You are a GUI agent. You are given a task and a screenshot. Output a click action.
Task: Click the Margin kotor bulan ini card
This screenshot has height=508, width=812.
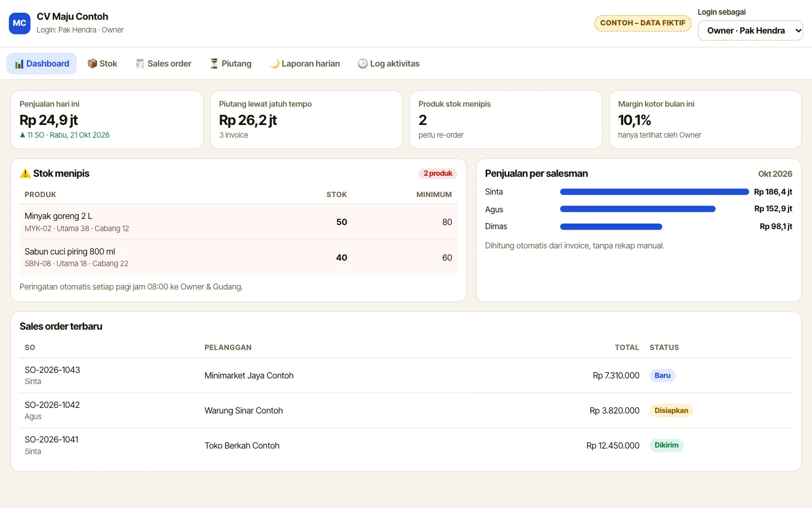705,120
